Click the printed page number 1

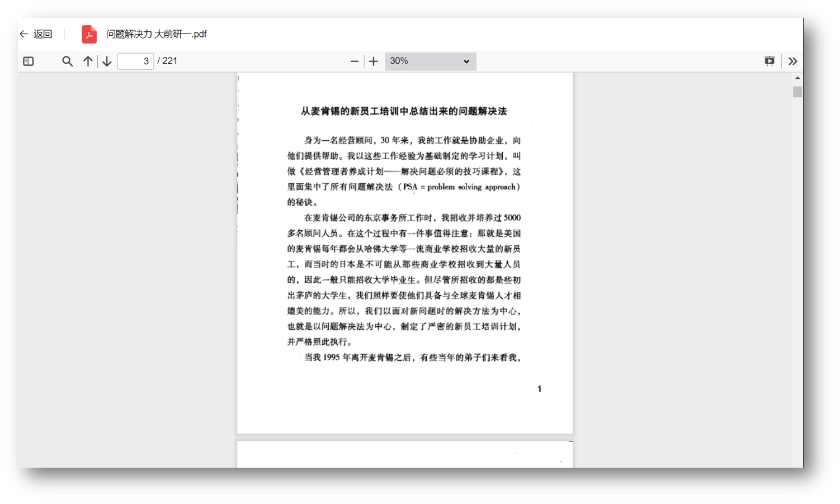pos(539,389)
